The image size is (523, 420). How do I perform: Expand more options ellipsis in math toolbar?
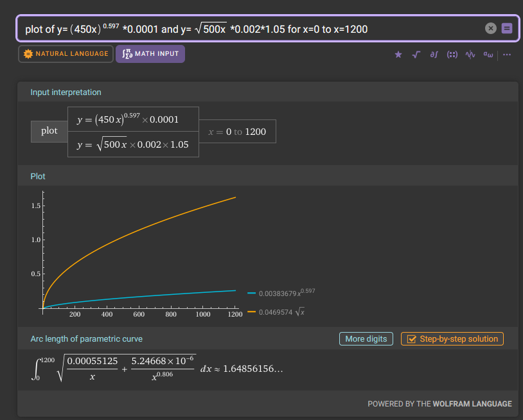[507, 55]
